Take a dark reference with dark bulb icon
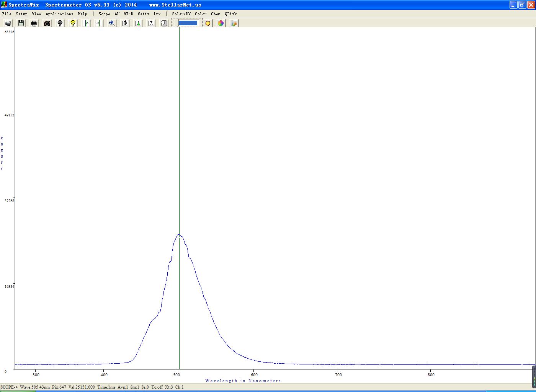 click(60, 23)
